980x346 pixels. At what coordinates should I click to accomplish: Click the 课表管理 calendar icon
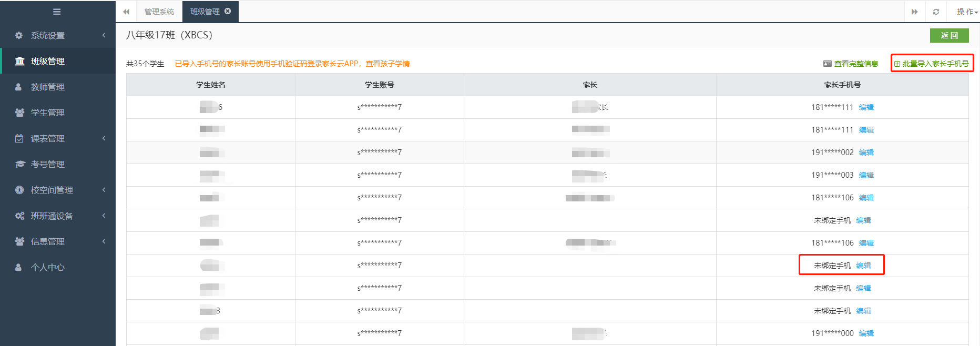pyautogui.click(x=19, y=138)
